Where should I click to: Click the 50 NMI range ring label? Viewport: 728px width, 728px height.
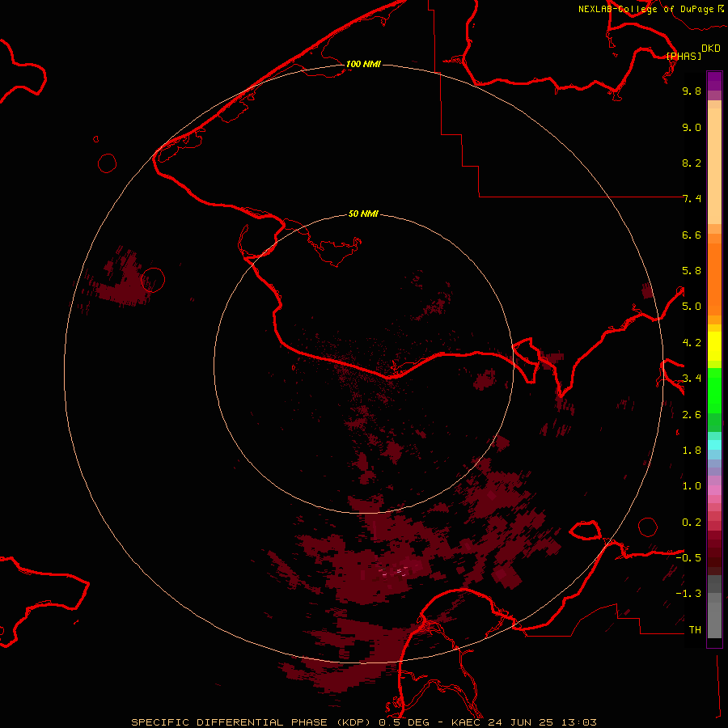coord(363,214)
